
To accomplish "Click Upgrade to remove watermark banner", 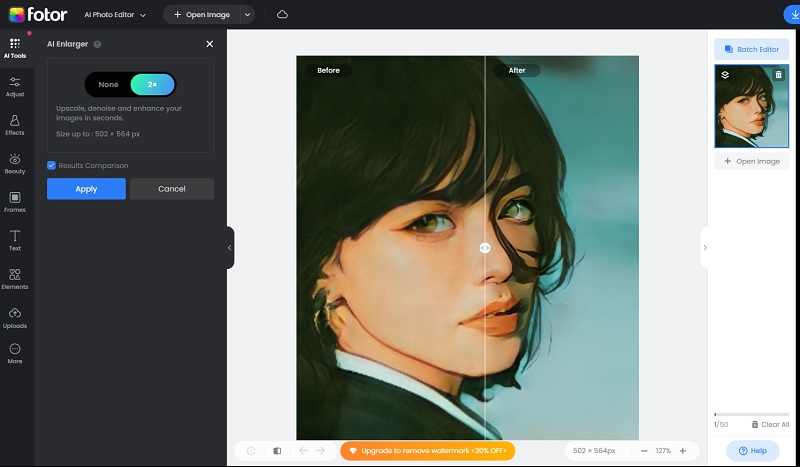I will 428,451.
